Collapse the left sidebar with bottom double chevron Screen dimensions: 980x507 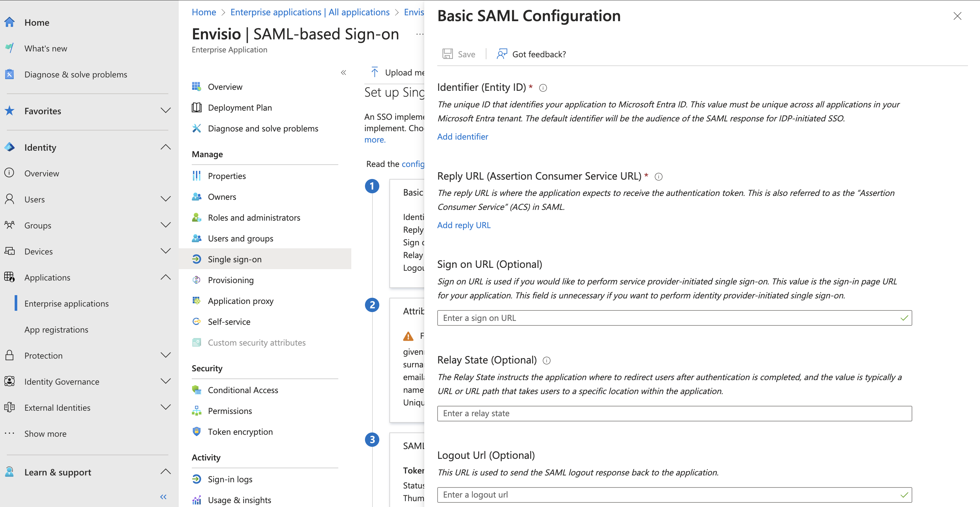coord(163,497)
